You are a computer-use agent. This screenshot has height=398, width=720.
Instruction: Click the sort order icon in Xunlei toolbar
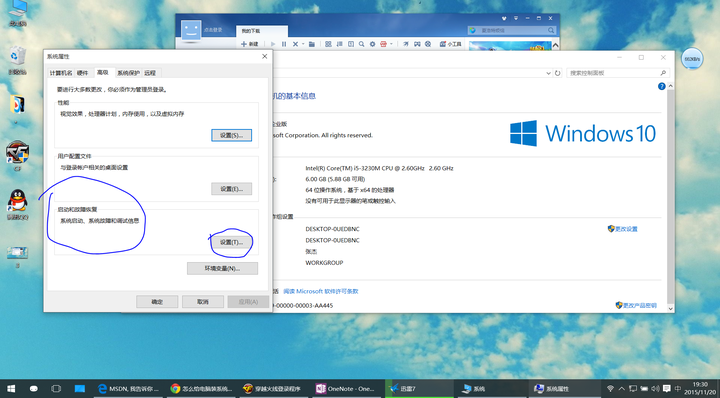(339, 44)
